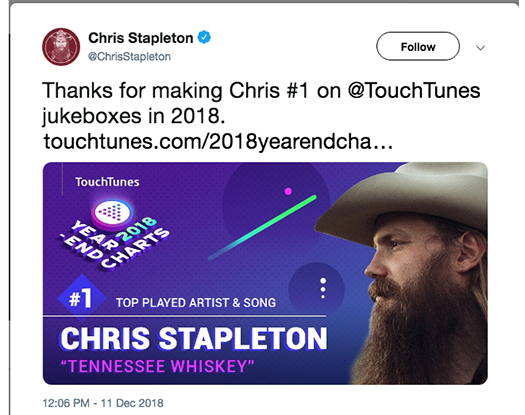Image resolution: width=525 pixels, height=415 pixels.
Task: Open the @ChrisStapleton handle link
Action: [x=129, y=57]
